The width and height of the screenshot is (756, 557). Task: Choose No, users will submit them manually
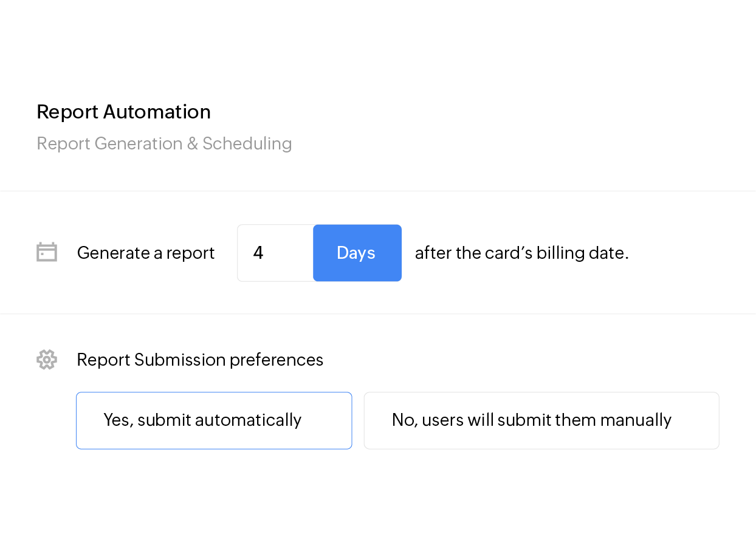tap(541, 420)
